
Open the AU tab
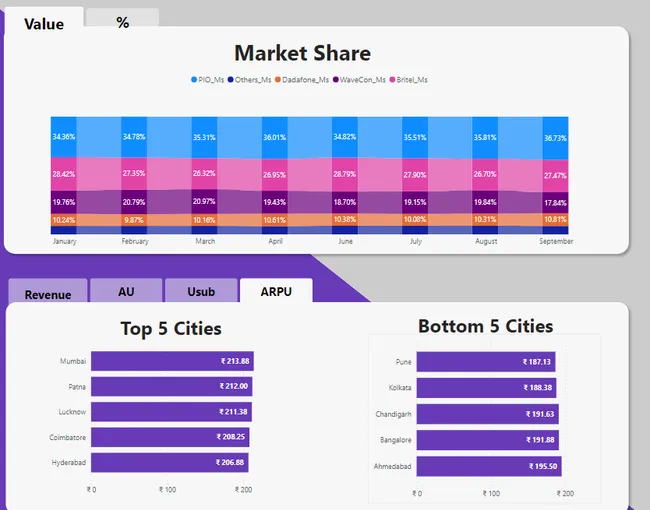point(126,290)
